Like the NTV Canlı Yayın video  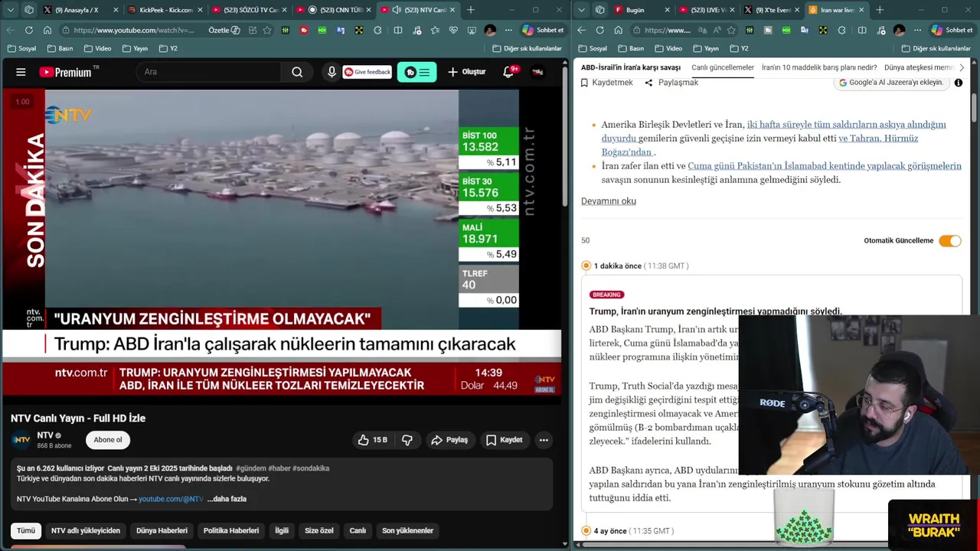(x=372, y=440)
